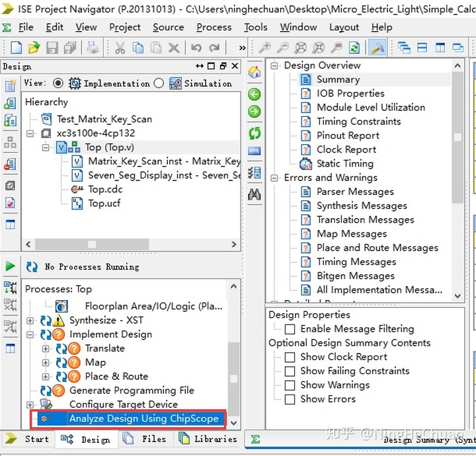This screenshot has height=456, width=476.
Task: Switch to the Files tab
Action: (x=145, y=439)
